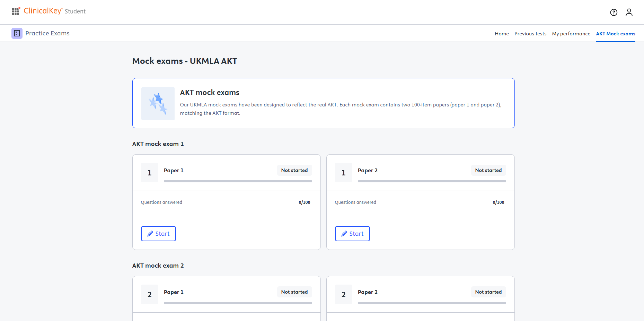The width and height of the screenshot is (644, 321).
Task: Click the stars image in AKT banner
Action: 158,104
